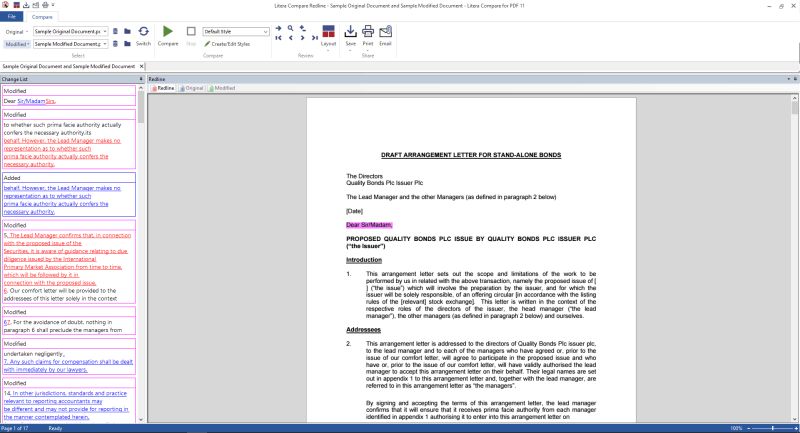Viewport: 800px width, 433px height.
Task: Open the Default Style dropdown
Action: click(236, 32)
